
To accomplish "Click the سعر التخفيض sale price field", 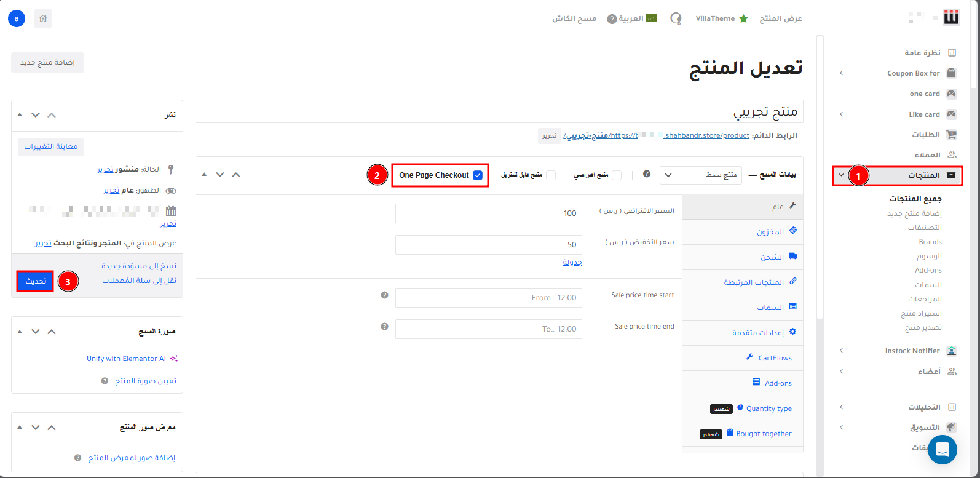I will point(488,245).
